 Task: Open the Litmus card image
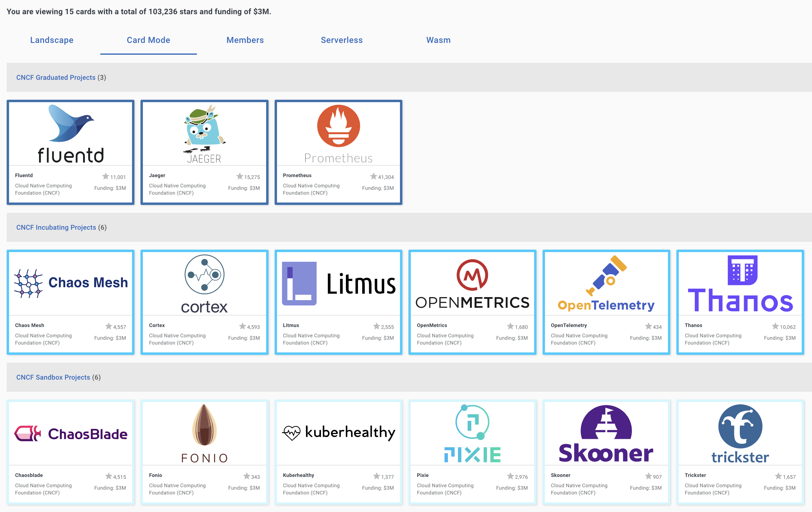click(x=338, y=283)
